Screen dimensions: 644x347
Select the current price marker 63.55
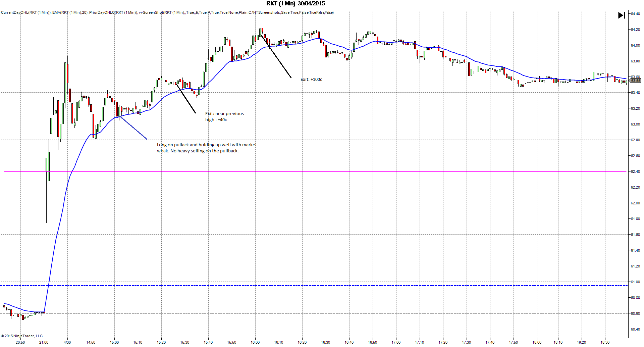tap(635, 81)
